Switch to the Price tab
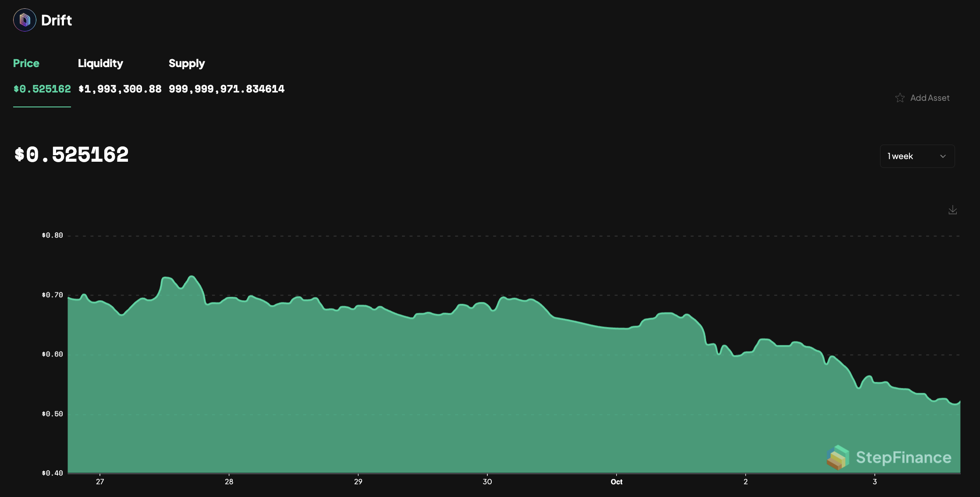 pos(26,63)
